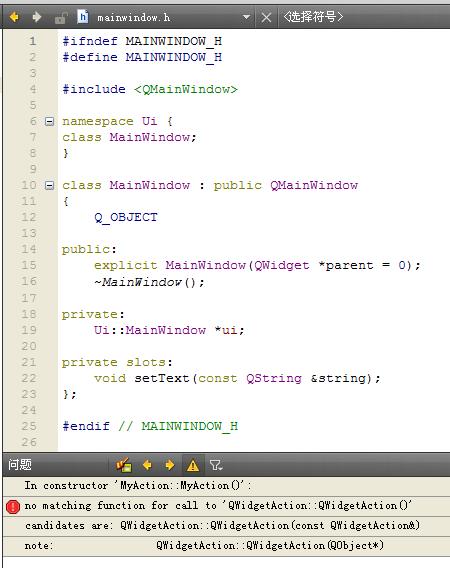Click the mainwindow.h header file icon

coord(83,17)
